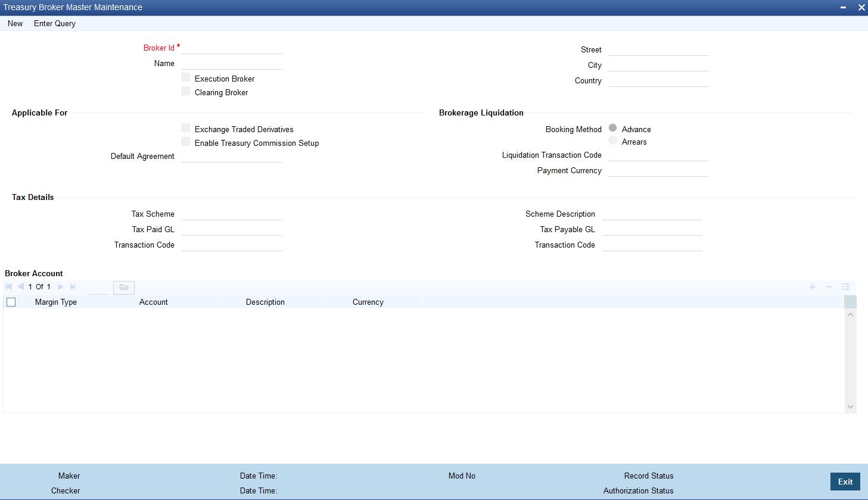
Task: Check Enable Treasury Commission Setup
Action: click(186, 142)
